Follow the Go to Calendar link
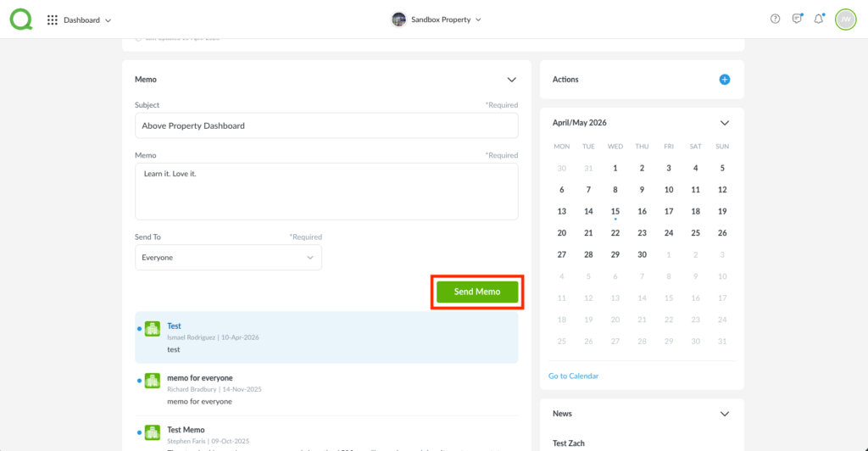Image resolution: width=868 pixels, height=451 pixels. pyautogui.click(x=575, y=376)
